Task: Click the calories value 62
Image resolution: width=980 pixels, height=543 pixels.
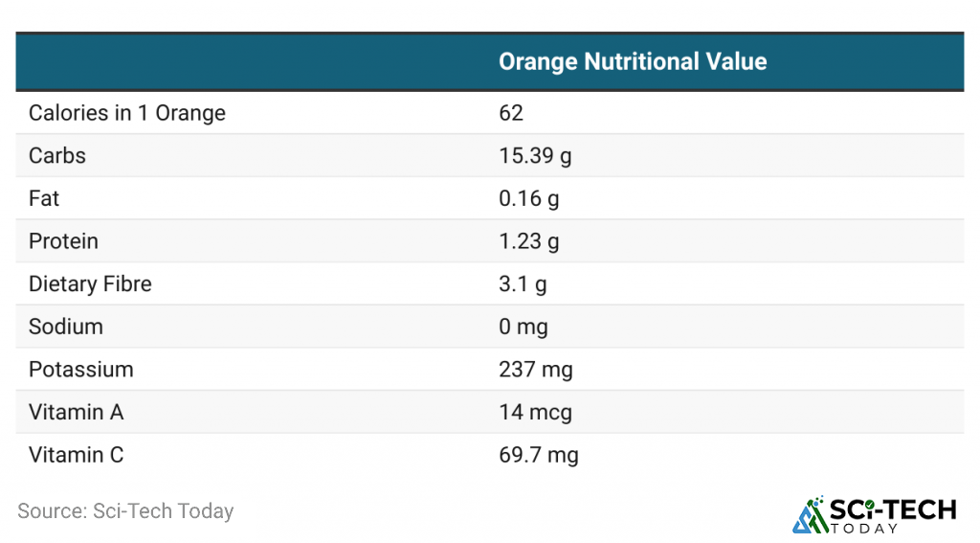Action: point(511,113)
